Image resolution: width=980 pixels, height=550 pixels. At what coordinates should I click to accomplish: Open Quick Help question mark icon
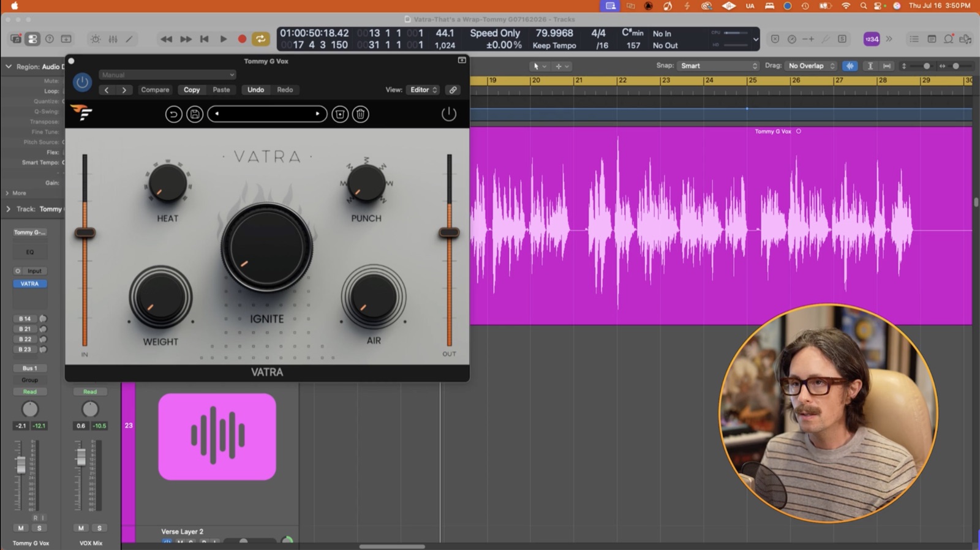tap(50, 39)
